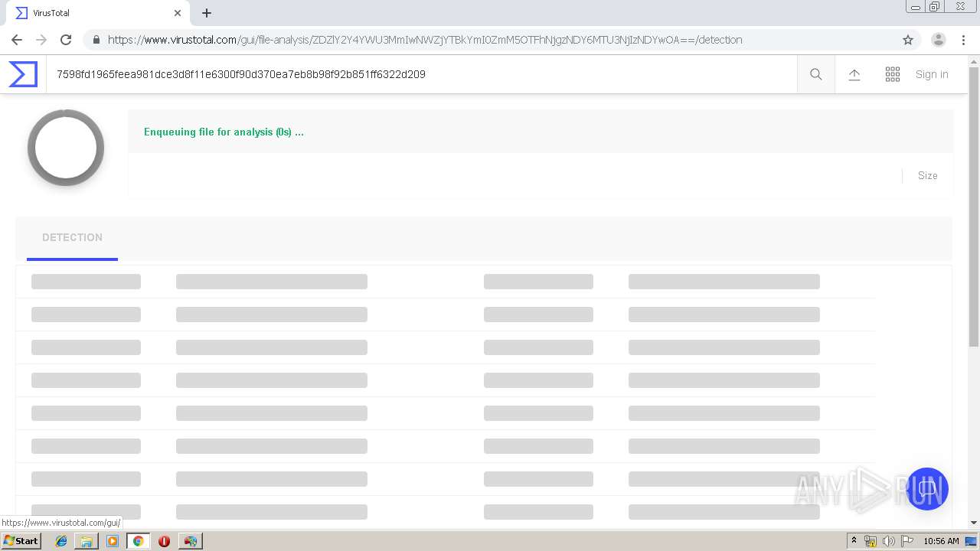Open the Windows Start button
980x551 pixels.
(21, 541)
